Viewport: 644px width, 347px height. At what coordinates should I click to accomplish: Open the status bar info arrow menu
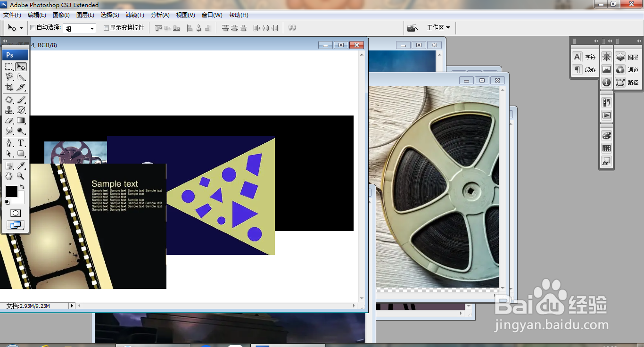pos(72,306)
